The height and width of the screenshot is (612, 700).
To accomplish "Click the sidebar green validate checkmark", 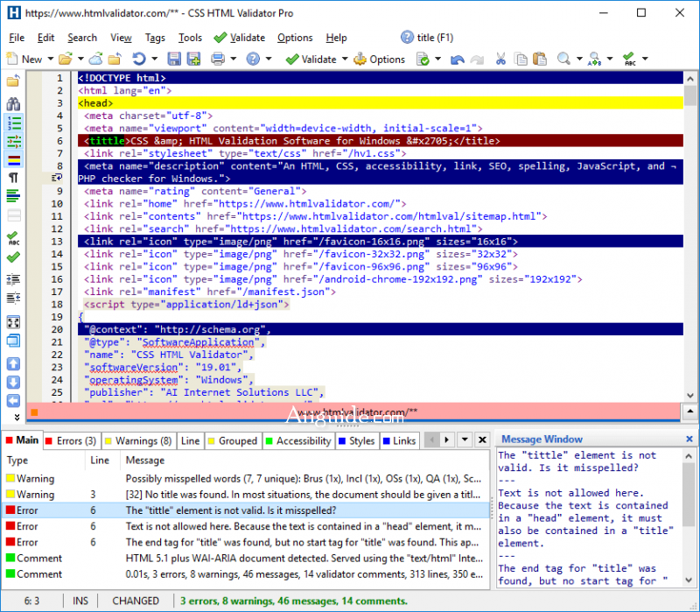I will point(13,257).
